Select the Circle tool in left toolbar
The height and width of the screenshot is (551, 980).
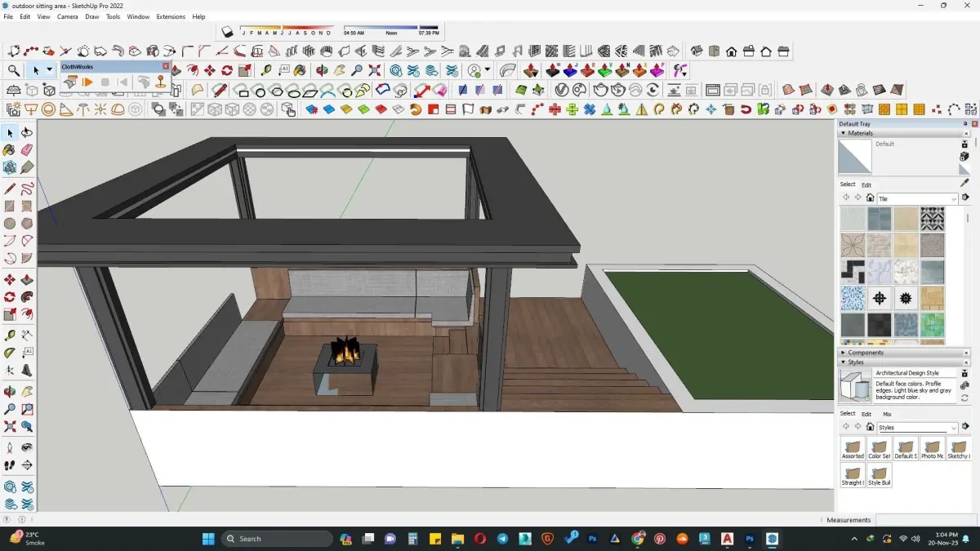(x=10, y=223)
